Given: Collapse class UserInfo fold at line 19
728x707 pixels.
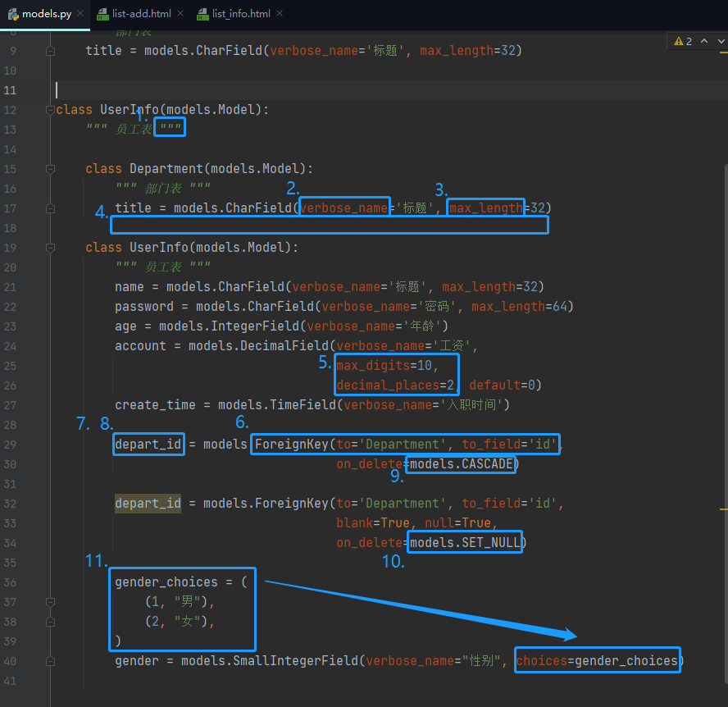Looking at the screenshot, I should [x=51, y=248].
